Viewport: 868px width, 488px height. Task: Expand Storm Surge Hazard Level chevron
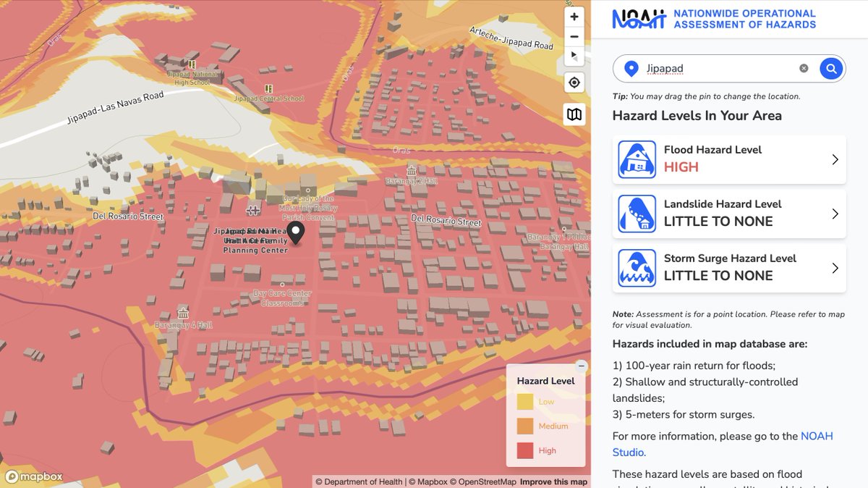click(x=835, y=268)
